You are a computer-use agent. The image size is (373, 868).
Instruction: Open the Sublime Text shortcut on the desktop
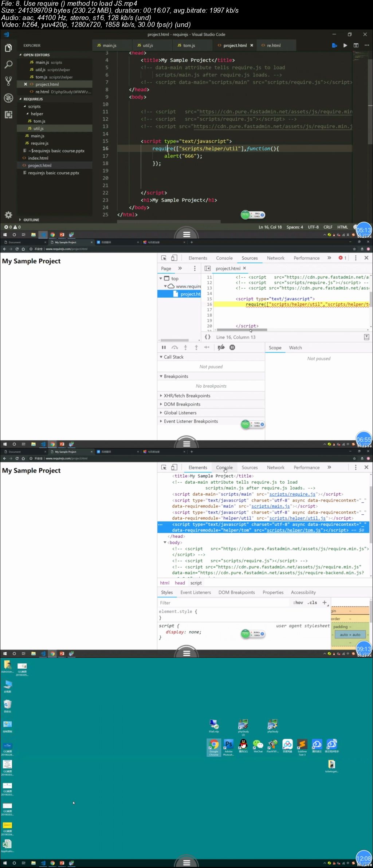click(302, 747)
